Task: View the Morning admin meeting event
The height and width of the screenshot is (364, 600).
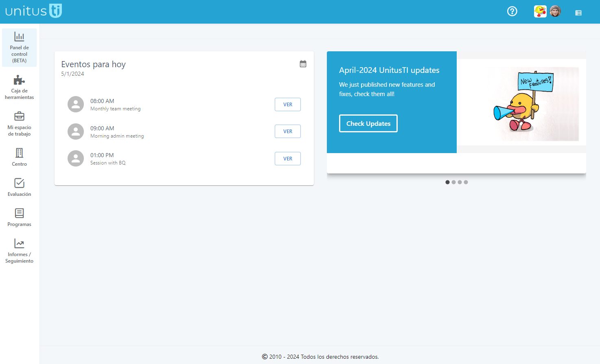Action: (x=288, y=131)
